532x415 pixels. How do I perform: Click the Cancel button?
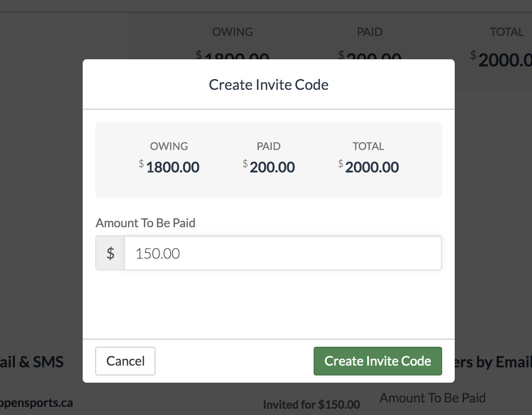[125, 361]
